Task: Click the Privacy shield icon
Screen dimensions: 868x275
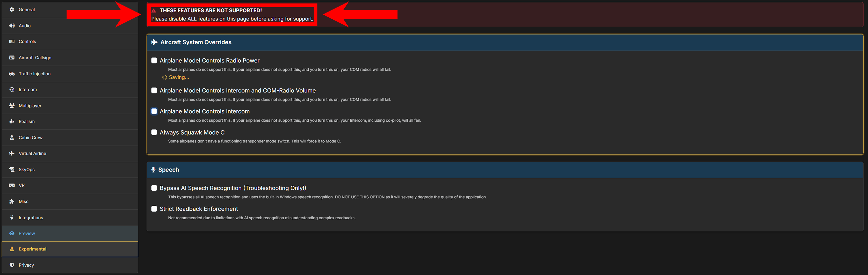Action: [12, 265]
